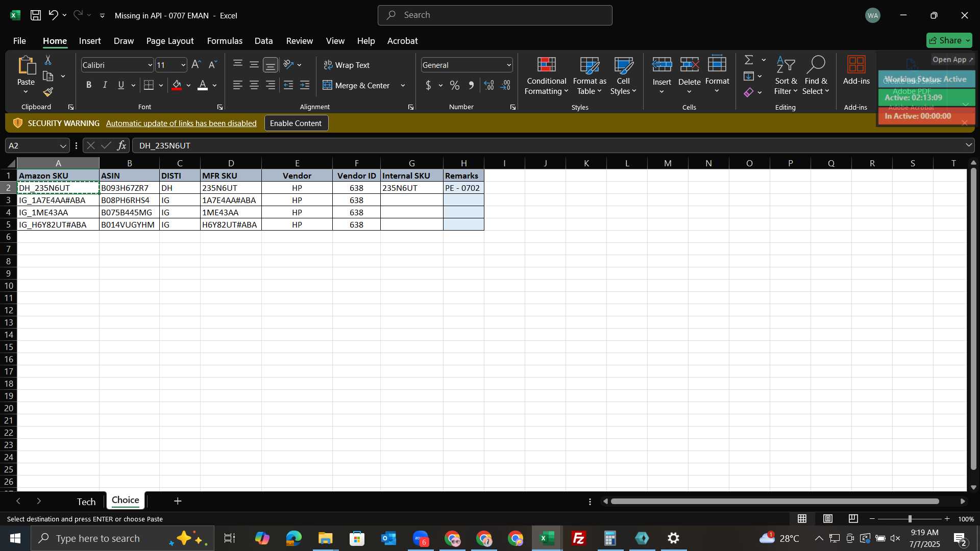
Task: Switch to Page Break Preview in status bar
Action: [853, 519]
